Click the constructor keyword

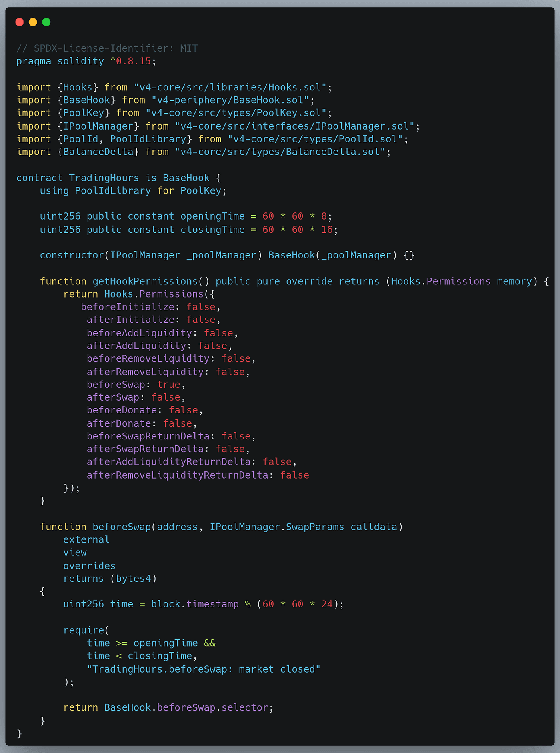point(72,255)
